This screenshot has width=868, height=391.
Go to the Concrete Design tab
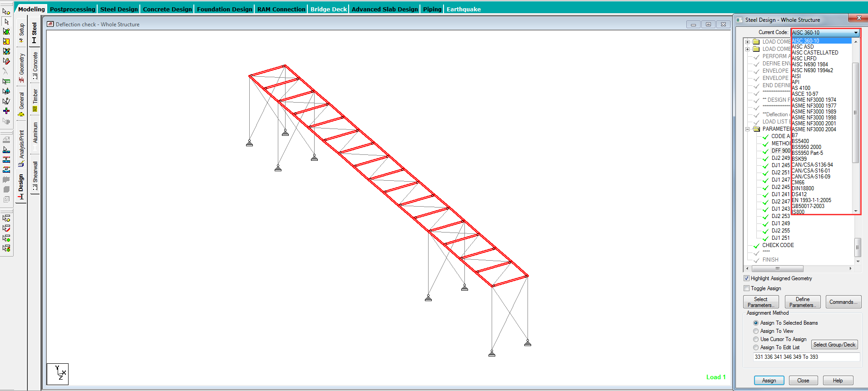coord(168,9)
